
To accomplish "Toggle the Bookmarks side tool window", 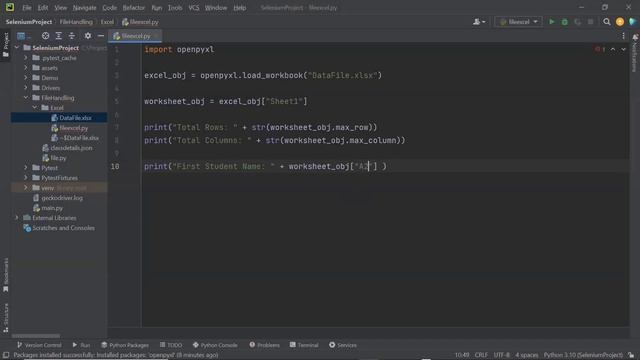I will point(5,276).
